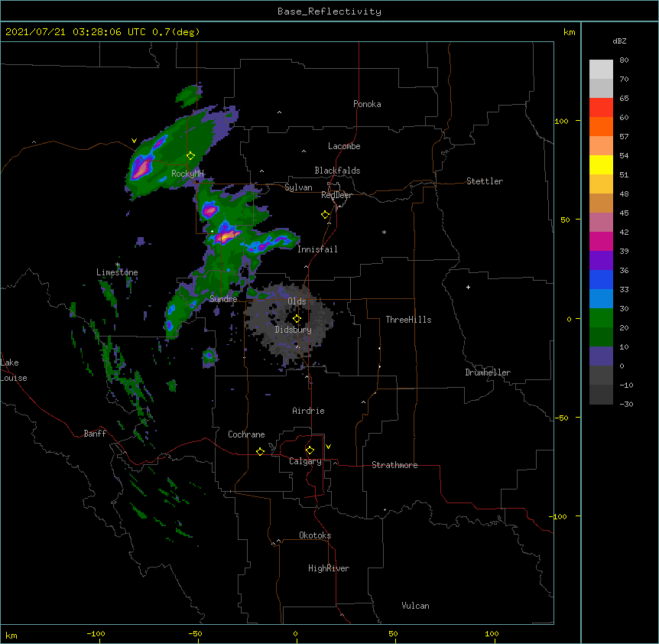Image resolution: width=659 pixels, height=644 pixels.
Task: Click the yellow V marker northeast of Calgary
Action: click(x=328, y=447)
